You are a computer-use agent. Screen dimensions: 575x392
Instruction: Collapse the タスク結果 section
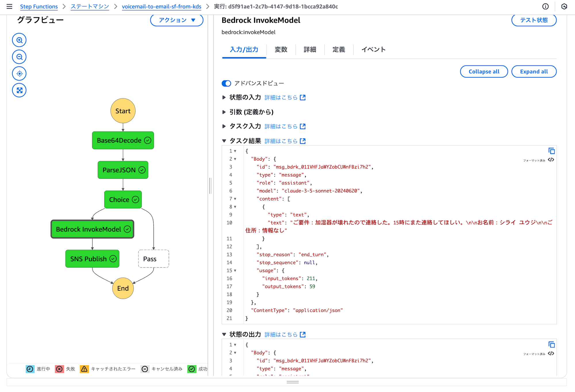pos(224,141)
